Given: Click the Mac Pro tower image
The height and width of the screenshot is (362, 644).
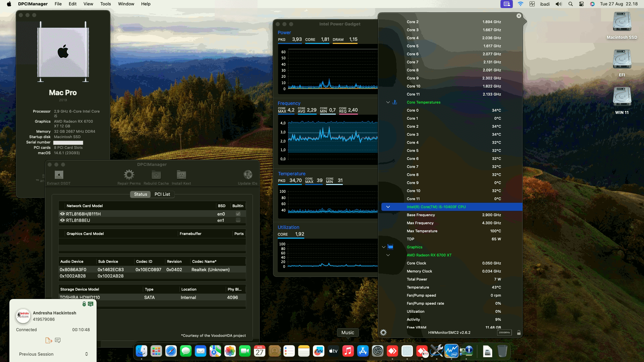Looking at the screenshot, I should 63,52.
